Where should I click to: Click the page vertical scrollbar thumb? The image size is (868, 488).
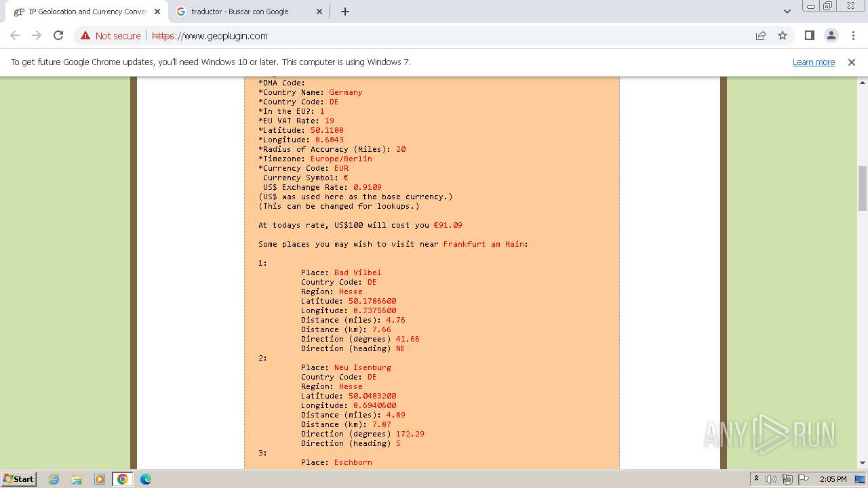pos(863,188)
